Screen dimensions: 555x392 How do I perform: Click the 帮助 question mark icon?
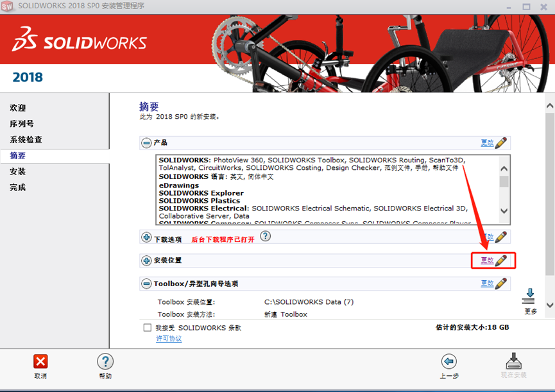[x=105, y=361]
